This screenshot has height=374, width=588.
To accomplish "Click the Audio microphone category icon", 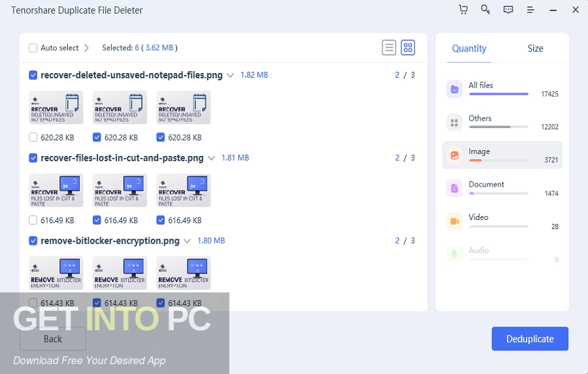I will 454,254.
